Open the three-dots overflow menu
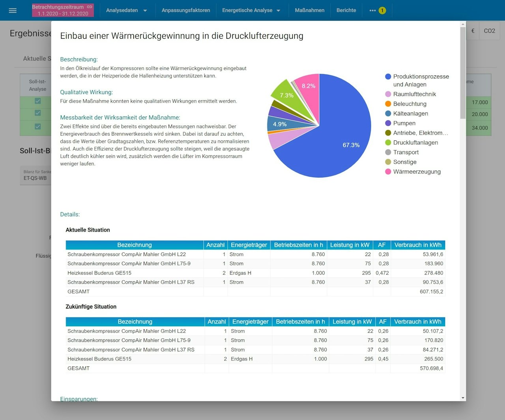Screen dimensions: 505x420 coord(372,10)
